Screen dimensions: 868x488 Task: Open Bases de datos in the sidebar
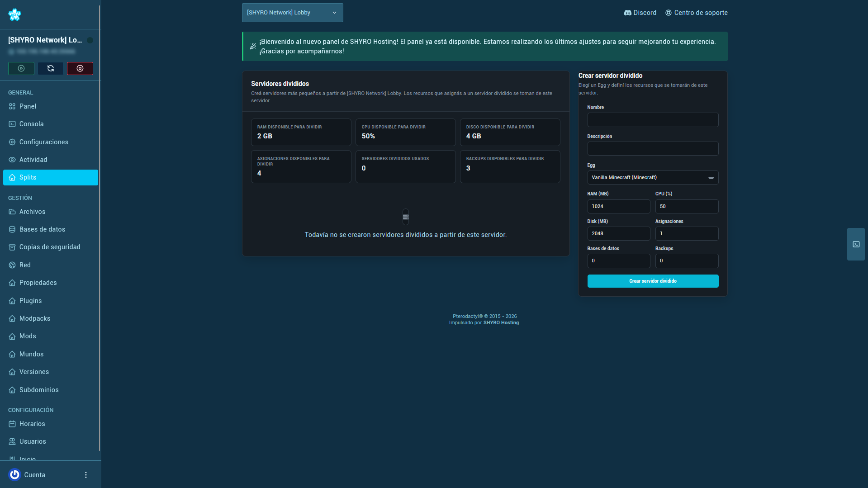(x=51, y=229)
